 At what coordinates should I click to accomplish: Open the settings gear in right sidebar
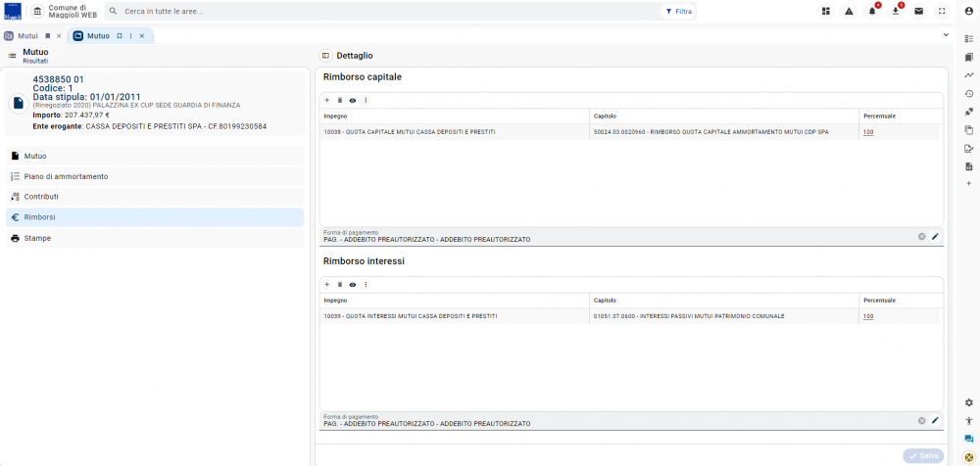(x=969, y=402)
